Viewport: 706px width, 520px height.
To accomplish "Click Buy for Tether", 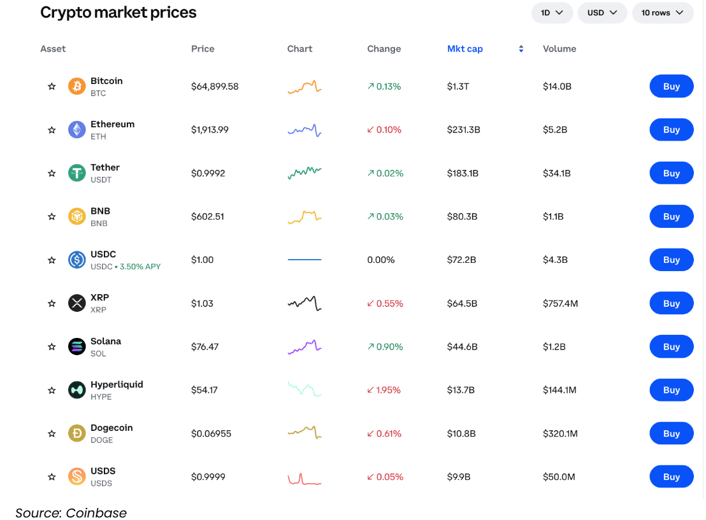I will 671,173.
